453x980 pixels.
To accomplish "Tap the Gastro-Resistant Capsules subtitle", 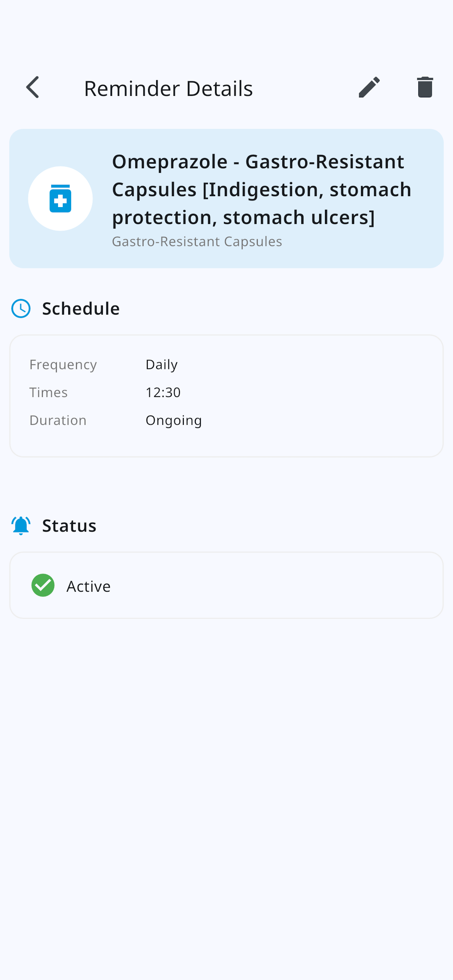I will (x=197, y=242).
